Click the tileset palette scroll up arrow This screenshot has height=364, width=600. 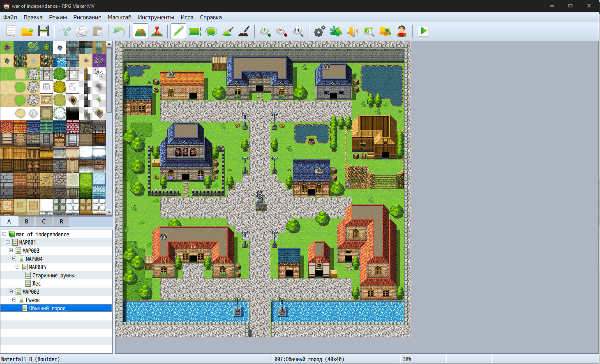[109, 44]
